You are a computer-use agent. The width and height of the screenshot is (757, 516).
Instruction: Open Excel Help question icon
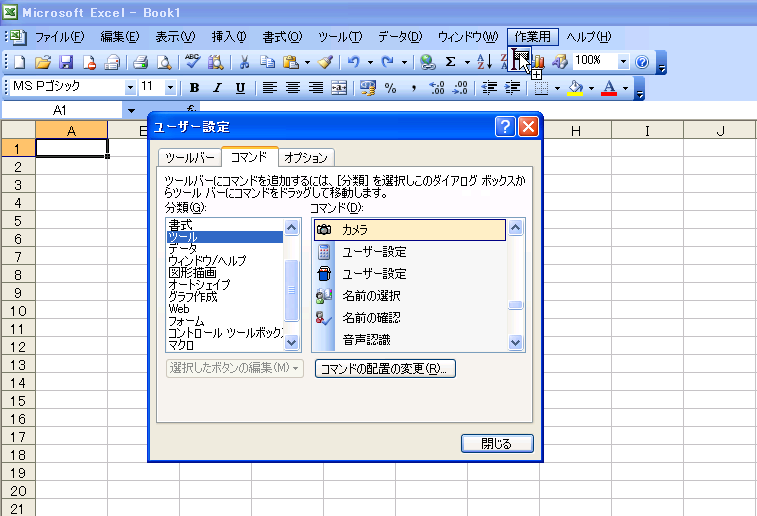tap(642, 62)
